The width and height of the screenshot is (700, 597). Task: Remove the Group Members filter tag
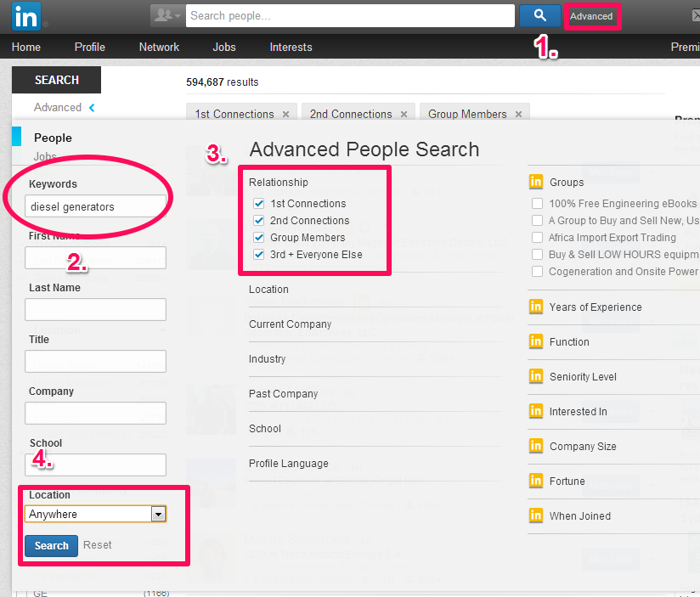[518, 115]
